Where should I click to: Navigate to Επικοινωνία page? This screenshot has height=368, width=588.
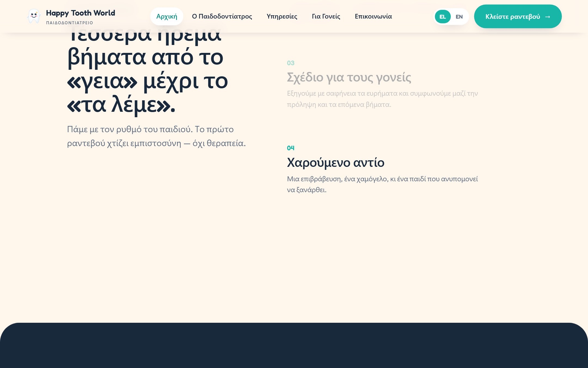point(373,16)
